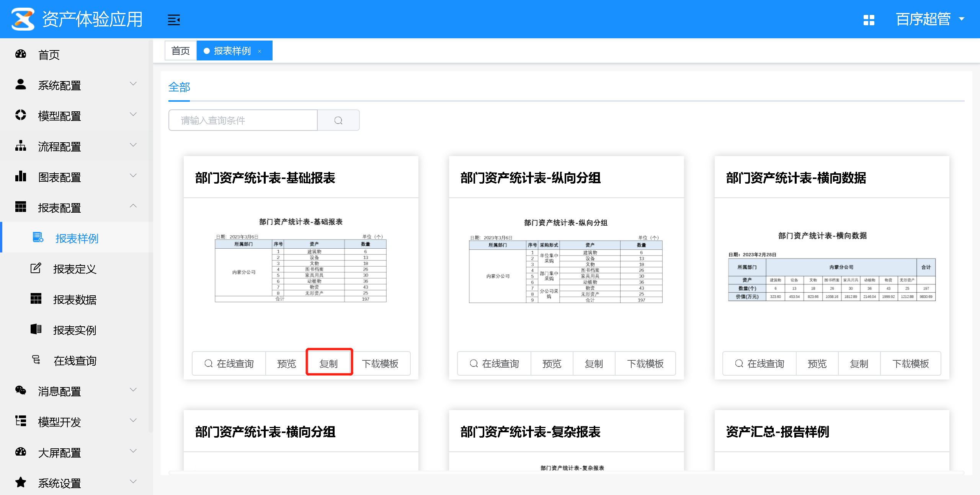
Task: Open 报表定义 in the sidebar
Action: click(77, 269)
